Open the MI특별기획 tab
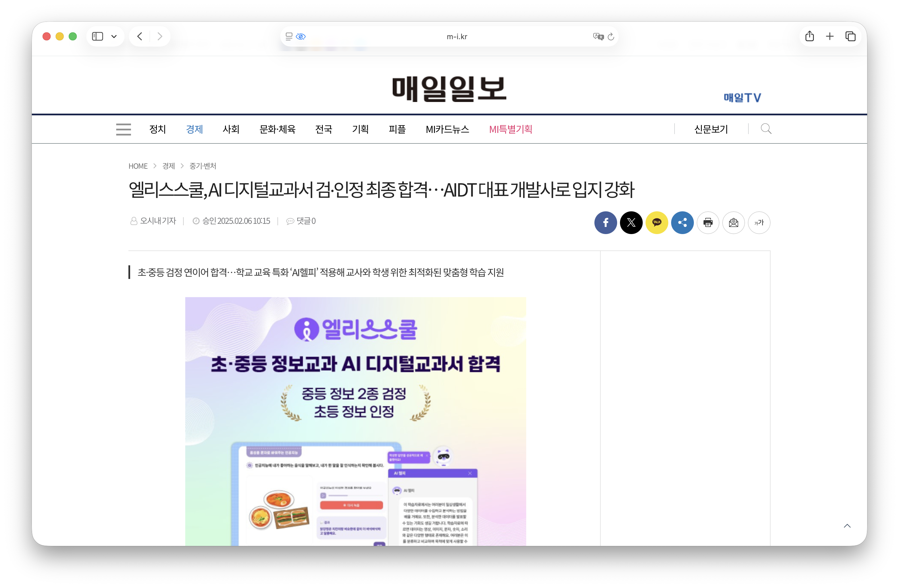This screenshot has width=899, height=588. coord(511,129)
